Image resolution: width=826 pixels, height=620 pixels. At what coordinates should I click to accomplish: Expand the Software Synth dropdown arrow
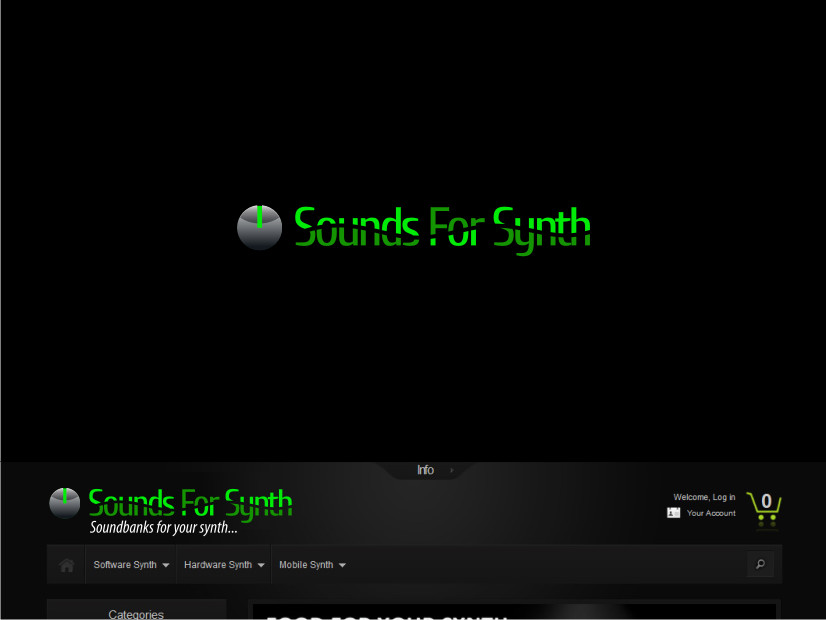pyautogui.click(x=166, y=565)
